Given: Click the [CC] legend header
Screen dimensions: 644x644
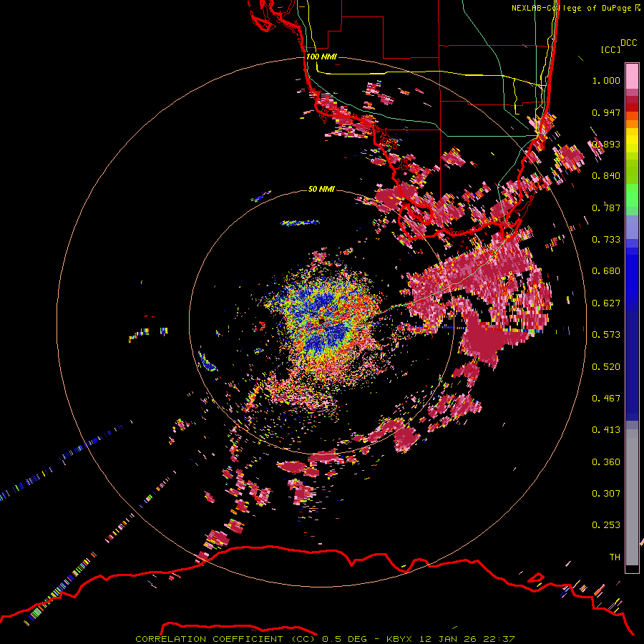Looking at the screenshot, I should (x=610, y=49).
